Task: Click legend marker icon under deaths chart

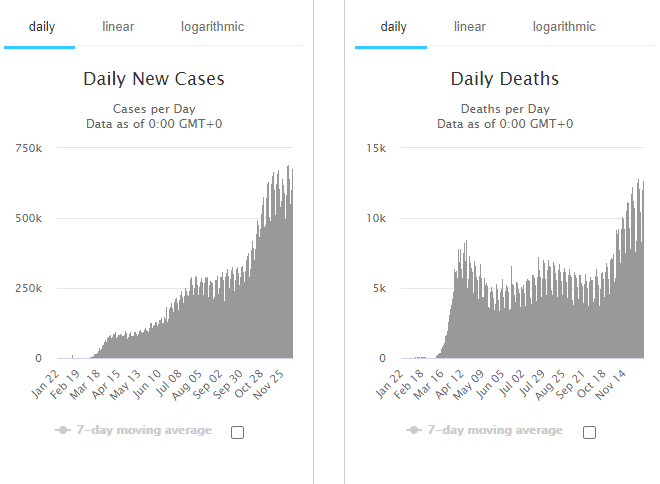Action: point(414,430)
